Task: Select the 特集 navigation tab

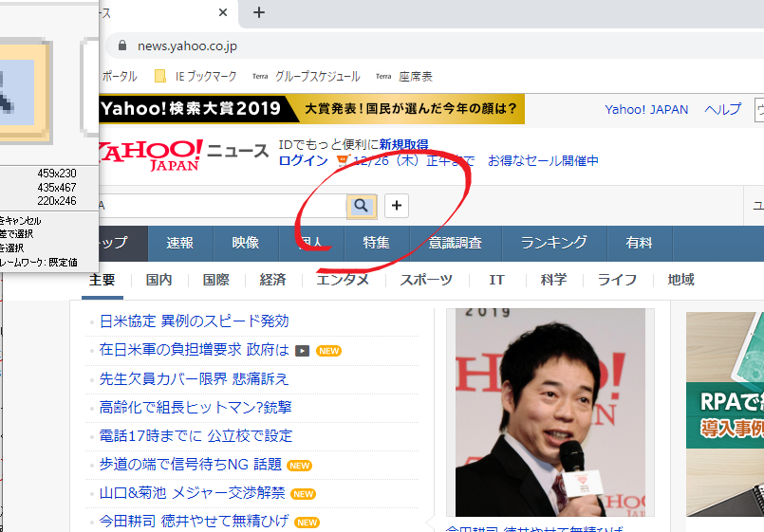Action: click(x=377, y=243)
